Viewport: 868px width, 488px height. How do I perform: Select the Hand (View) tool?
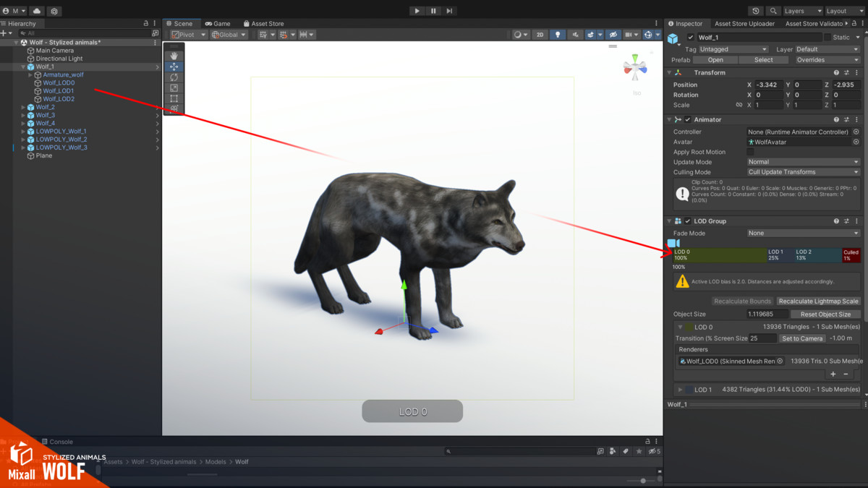[174, 56]
